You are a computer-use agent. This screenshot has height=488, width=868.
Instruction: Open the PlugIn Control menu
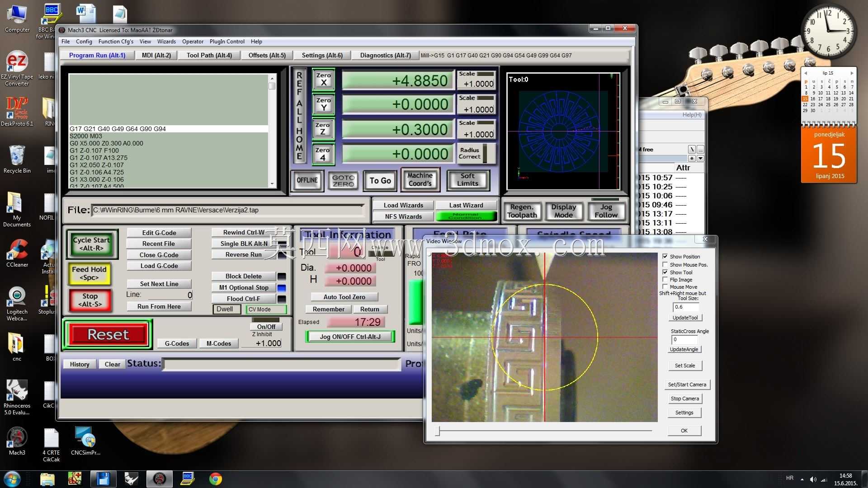point(227,42)
